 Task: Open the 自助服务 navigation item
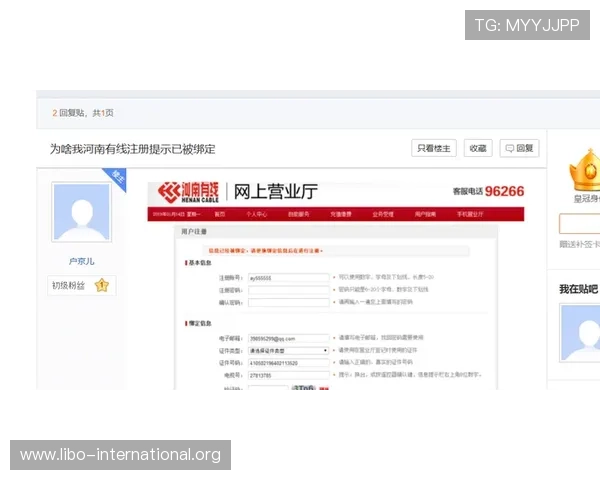298,214
